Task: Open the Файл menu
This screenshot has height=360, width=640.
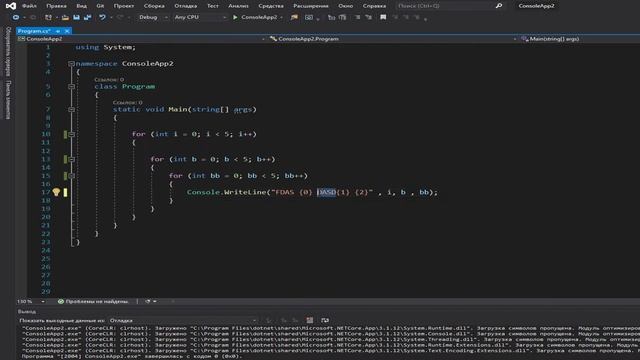Action: tap(29, 6)
